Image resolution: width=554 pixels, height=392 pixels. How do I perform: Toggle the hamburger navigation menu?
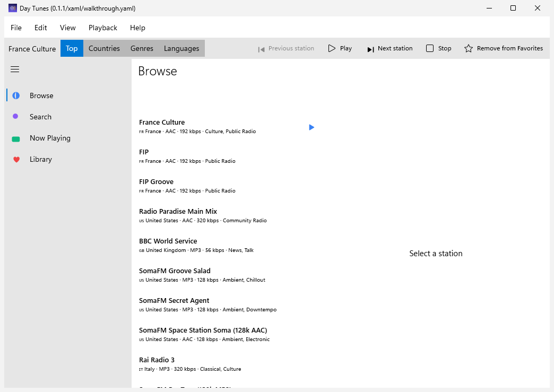[15, 69]
